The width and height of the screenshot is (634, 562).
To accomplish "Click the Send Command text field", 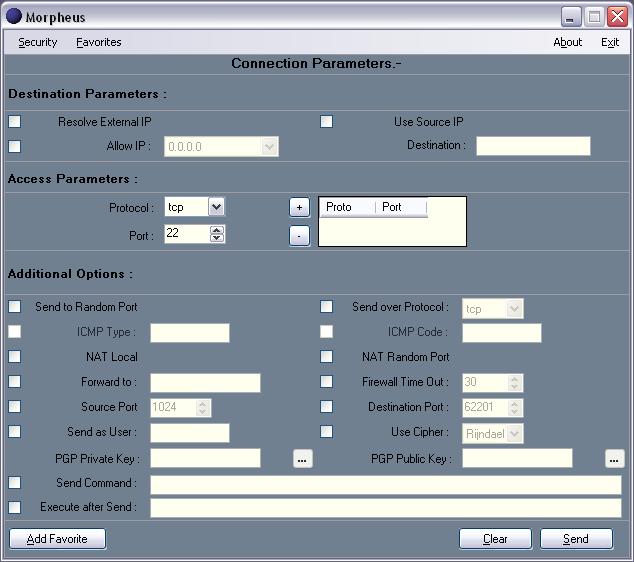I will pos(386,485).
